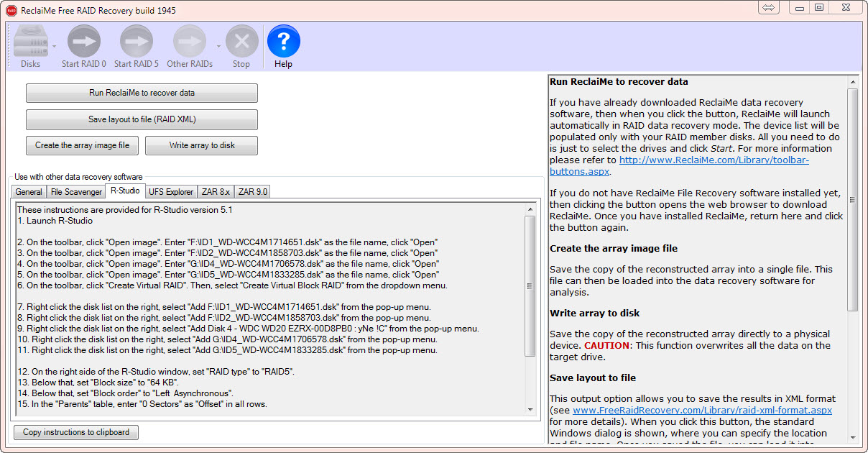
Task: Click instructions pane scroll up arrow
Action: coord(530,210)
